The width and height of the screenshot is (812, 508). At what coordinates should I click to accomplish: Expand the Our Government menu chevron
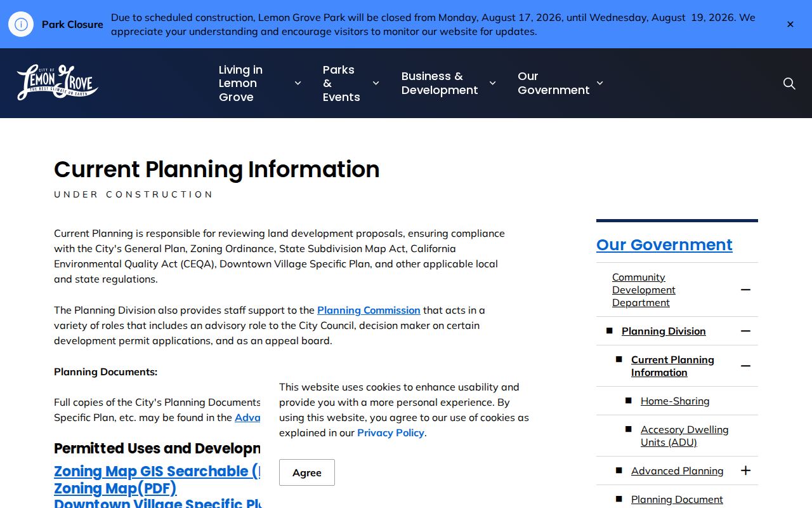[x=599, y=83]
